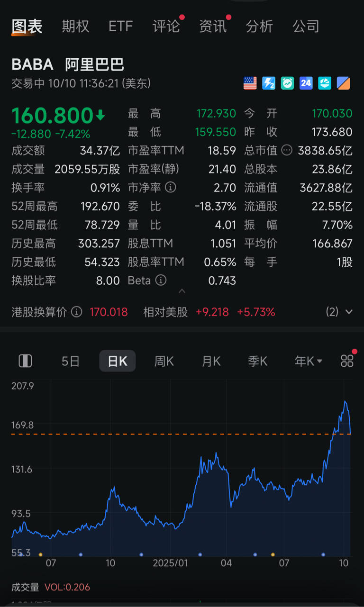The image size is (364, 607).
Task: Tap the 总市值 value 3838.65亿
Action: point(325,151)
